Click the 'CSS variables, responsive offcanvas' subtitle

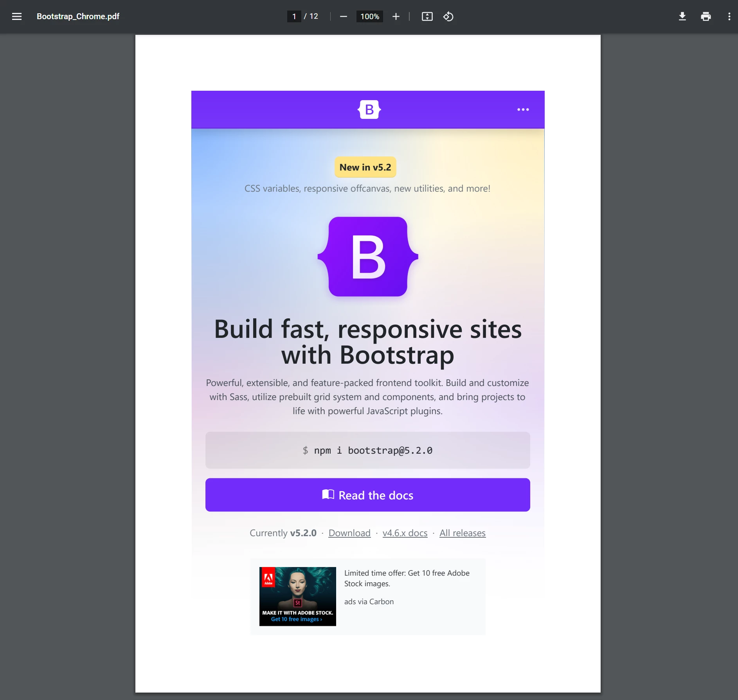pos(367,188)
